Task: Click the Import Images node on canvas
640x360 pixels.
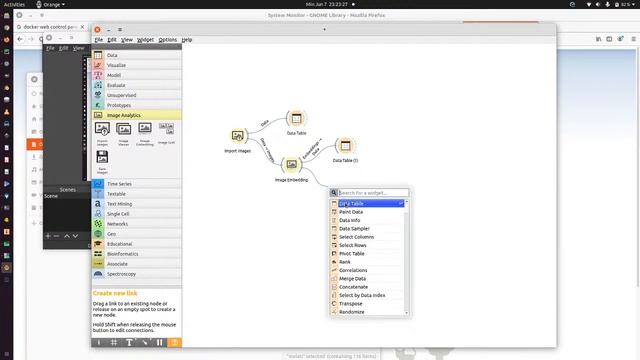Action: (238, 136)
